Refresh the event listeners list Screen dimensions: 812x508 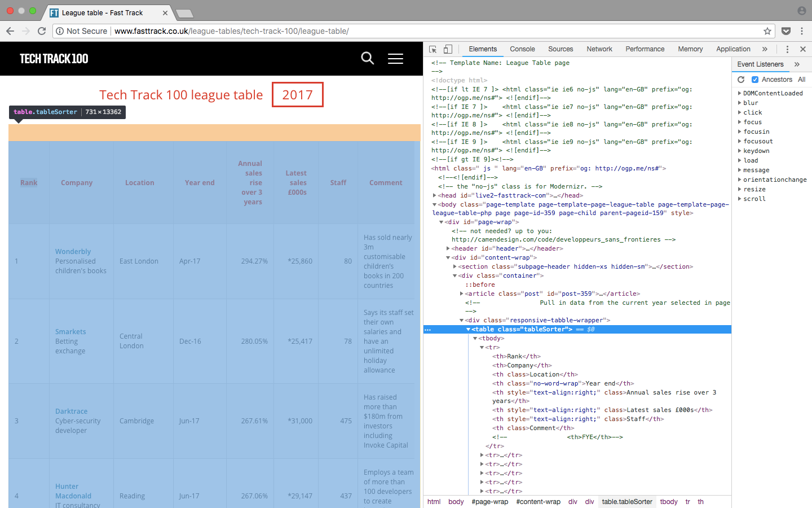click(741, 80)
